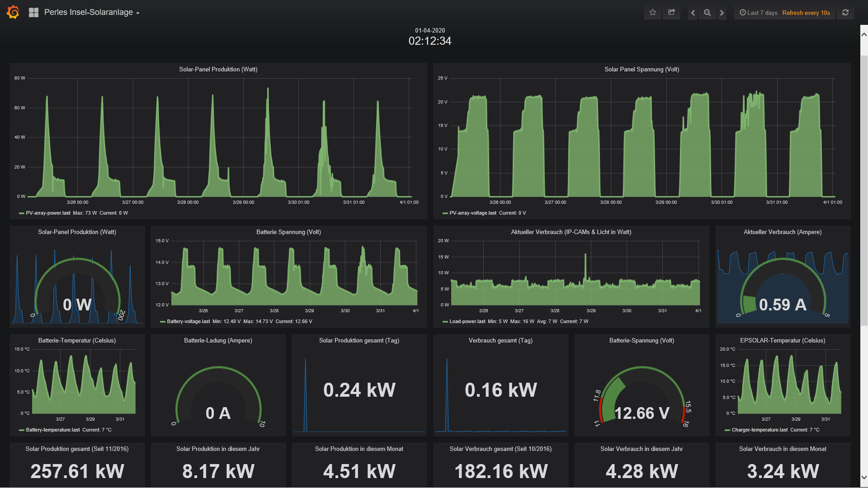
Task: Open the dashboards grid icon
Action: click(33, 13)
